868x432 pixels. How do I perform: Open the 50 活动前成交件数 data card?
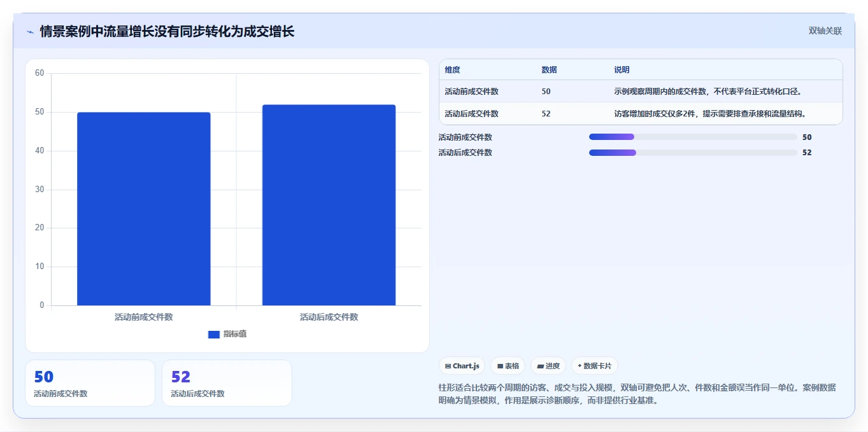coord(90,383)
